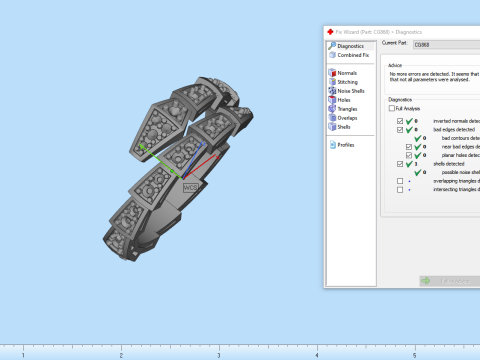Open the Shells fix icon
Image resolution: width=480 pixels, height=360 pixels.
click(x=332, y=127)
